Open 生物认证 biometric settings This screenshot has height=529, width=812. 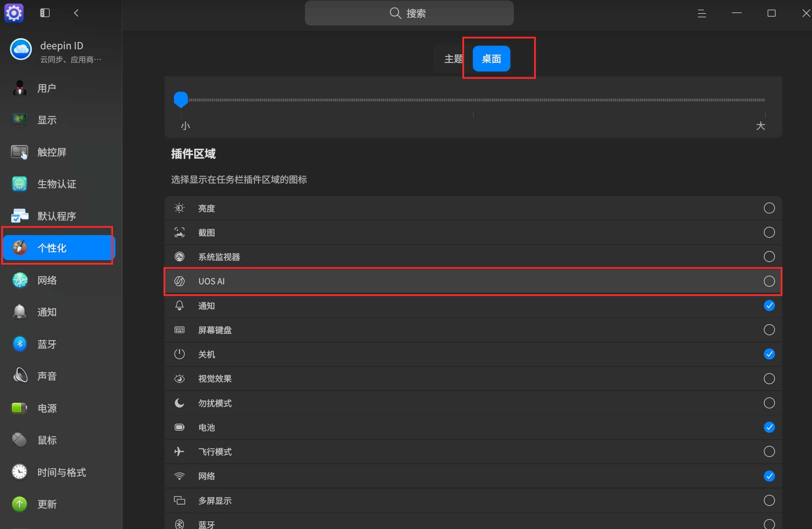point(58,184)
